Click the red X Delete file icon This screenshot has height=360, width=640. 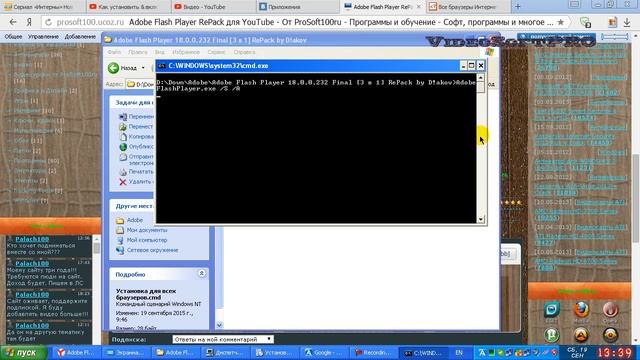pos(123,182)
